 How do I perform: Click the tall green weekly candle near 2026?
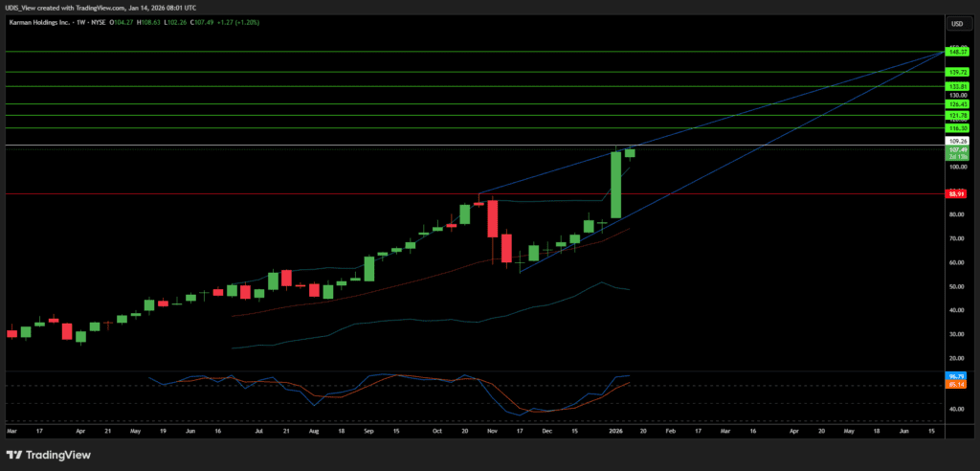click(616, 184)
